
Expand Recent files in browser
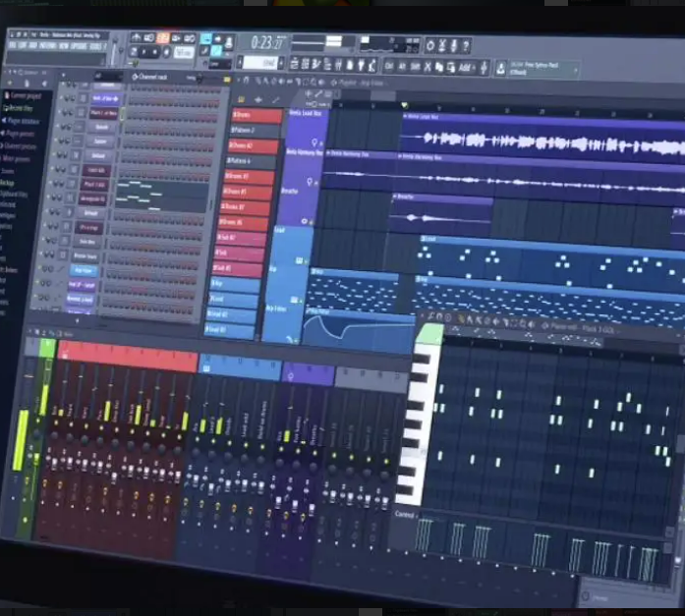pyautogui.click(x=18, y=108)
